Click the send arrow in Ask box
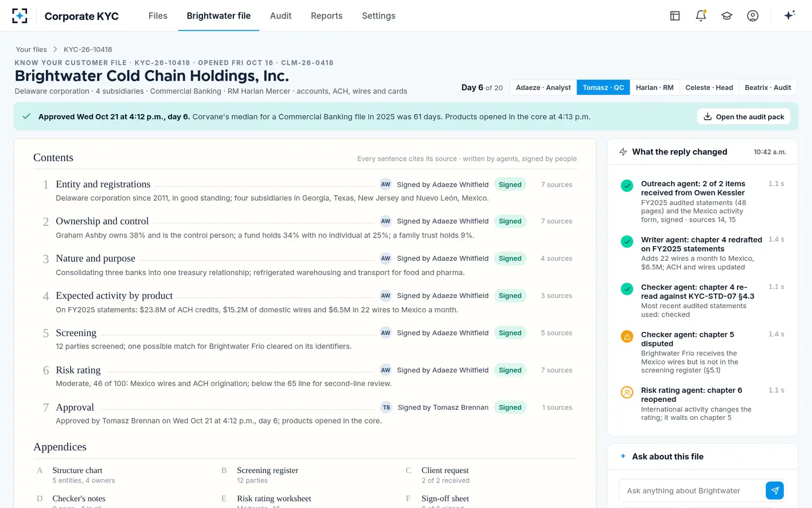 (x=775, y=491)
